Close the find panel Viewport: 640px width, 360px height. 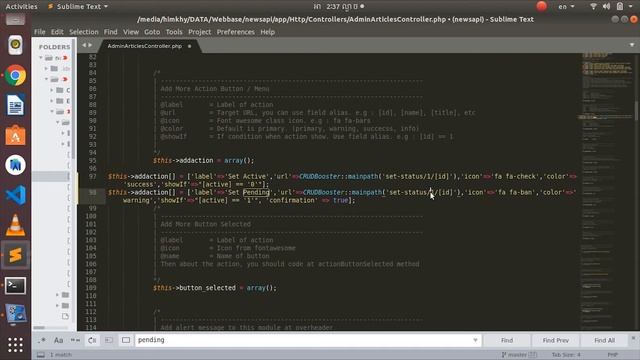633,338
